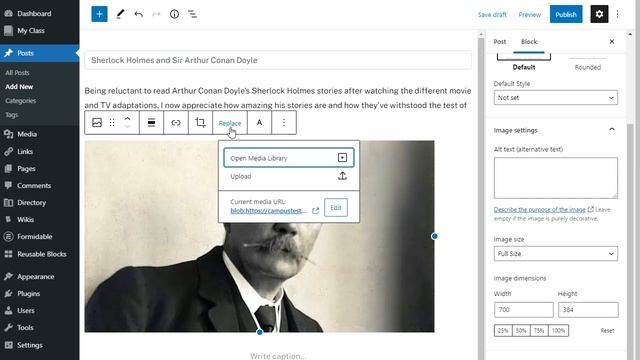
Task: Click the Undo arrow icon
Action: tap(138, 14)
